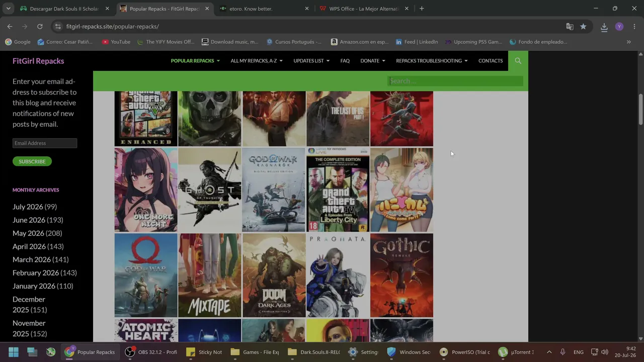The height and width of the screenshot is (362, 644).
Task: Open the Contacts menu item
Action: (x=491, y=61)
